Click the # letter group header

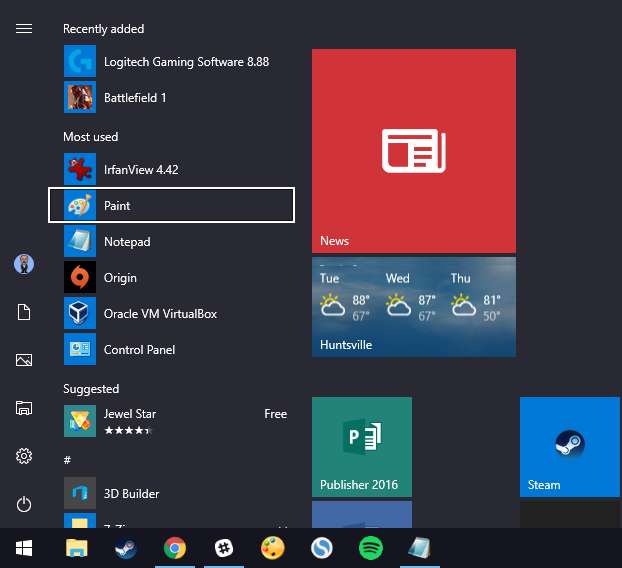point(67,459)
